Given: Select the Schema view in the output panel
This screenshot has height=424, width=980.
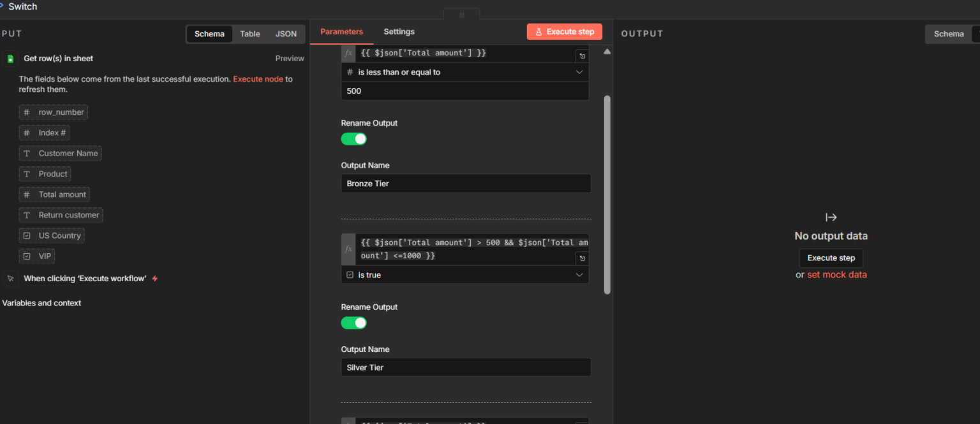Looking at the screenshot, I should 949,34.
